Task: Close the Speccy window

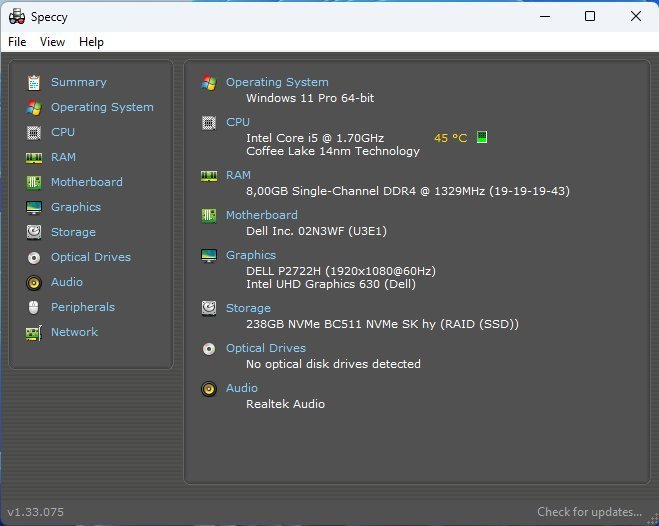Action: tap(635, 16)
